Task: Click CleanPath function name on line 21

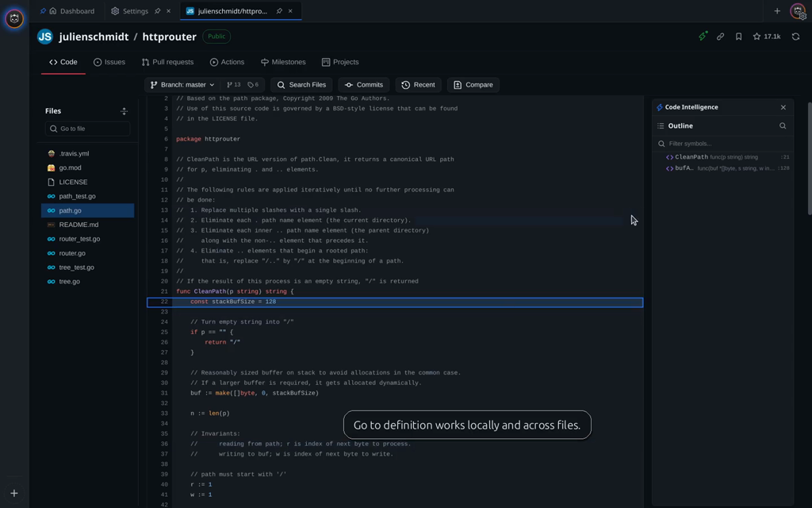Action: click(209, 291)
